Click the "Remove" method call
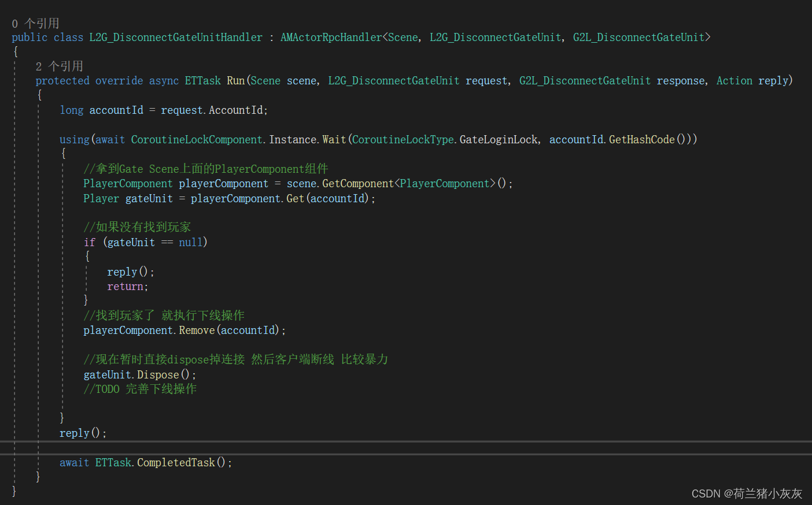The width and height of the screenshot is (812, 505). point(197,331)
